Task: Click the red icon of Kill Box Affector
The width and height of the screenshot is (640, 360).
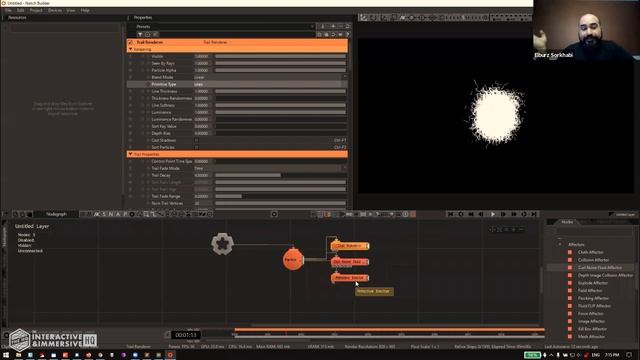Action: pyautogui.click(x=570, y=329)
